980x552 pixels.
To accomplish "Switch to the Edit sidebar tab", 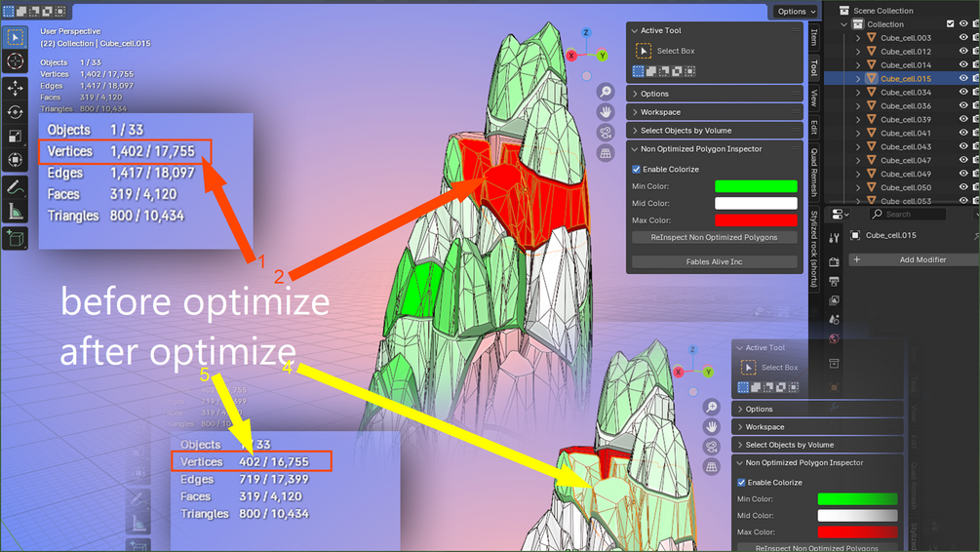I will (x=814, y=127).
